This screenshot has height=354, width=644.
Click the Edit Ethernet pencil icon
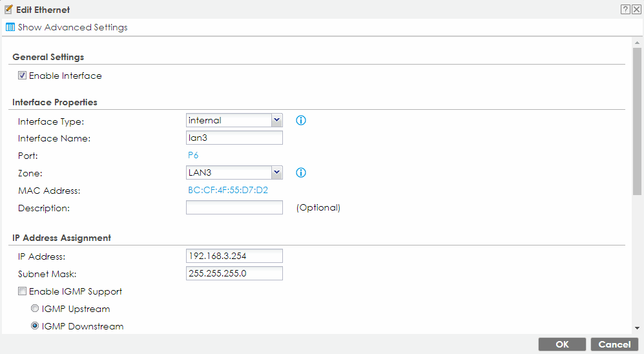click(9, 10)
